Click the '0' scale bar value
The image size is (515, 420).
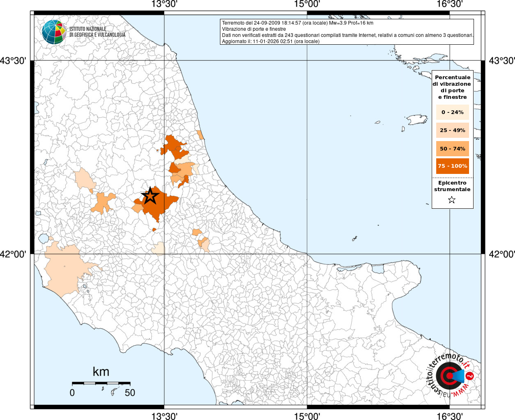(72, 393)
